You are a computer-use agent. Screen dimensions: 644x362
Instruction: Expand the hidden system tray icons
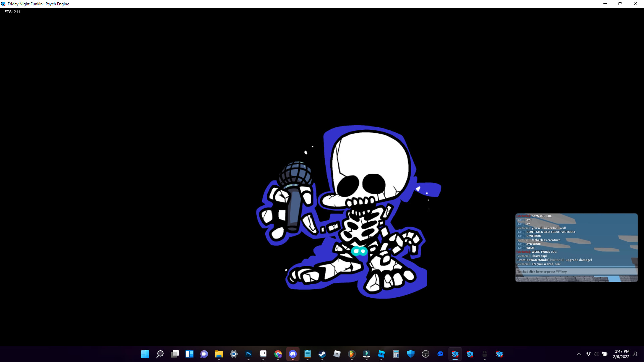pyautogui.click(x=579, y=354)
